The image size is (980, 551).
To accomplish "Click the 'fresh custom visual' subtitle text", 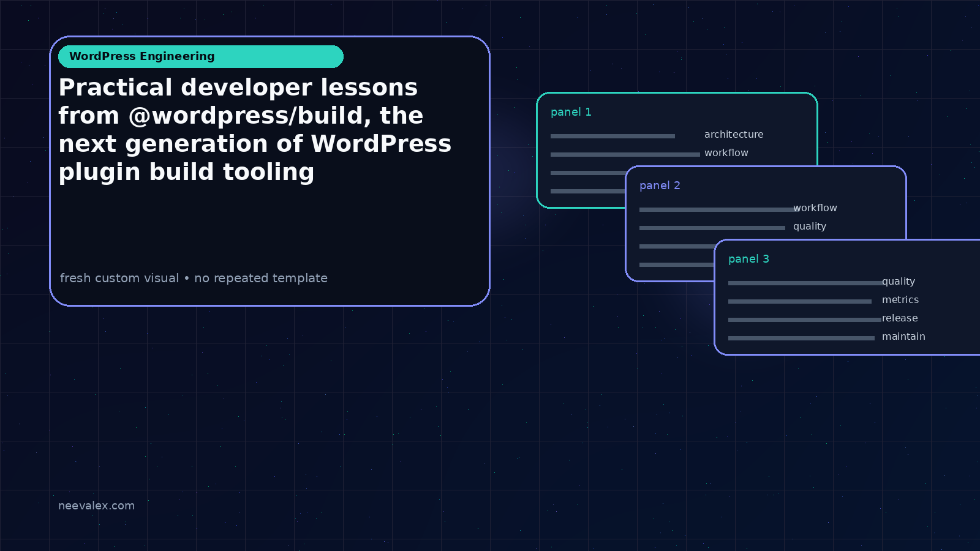I will [x=194, y=278].
